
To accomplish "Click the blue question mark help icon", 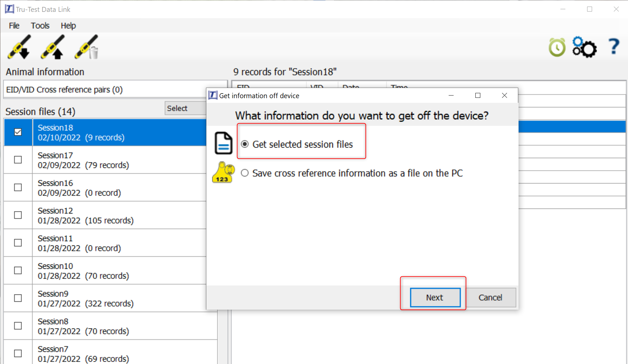I will pyautogui.click(x=614, y=46).
